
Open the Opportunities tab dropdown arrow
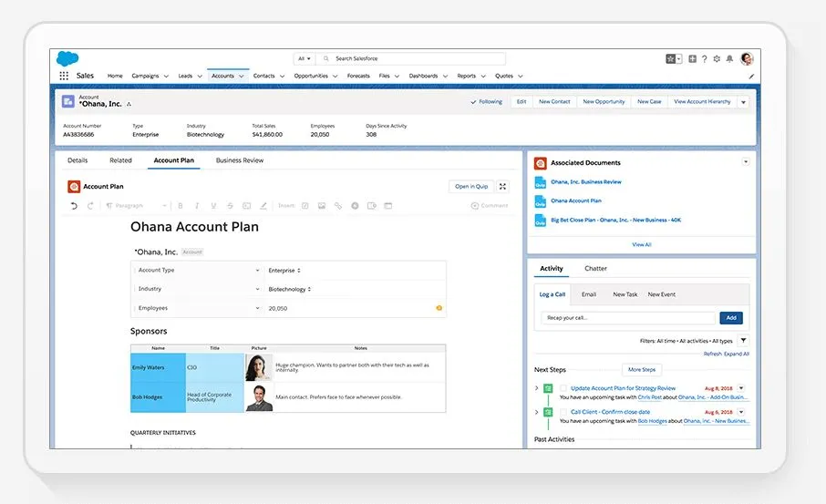pos(335,77)
